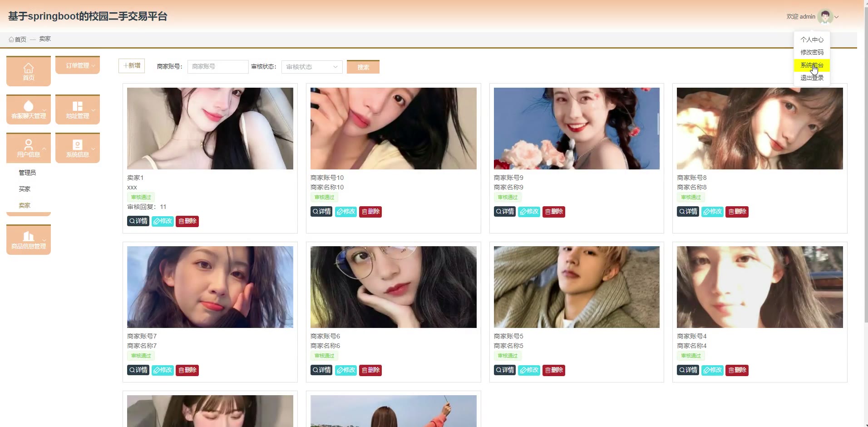Delete seller 商家账号5

click(x=554, y=370)
